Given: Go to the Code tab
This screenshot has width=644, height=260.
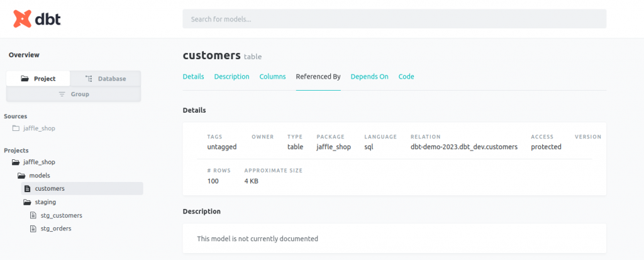Looking at the screenshot, I should tap(406, 77).
